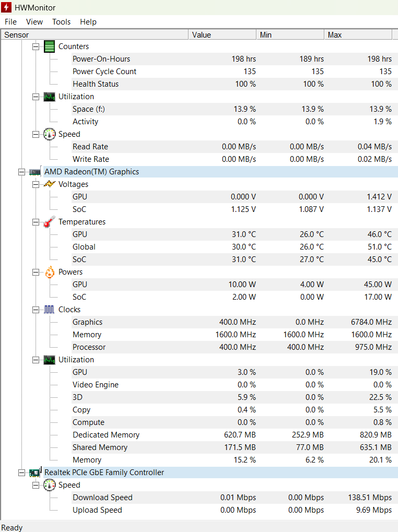Select the Download Speed row
Screen dimensions: 398x532
point(102,498)
